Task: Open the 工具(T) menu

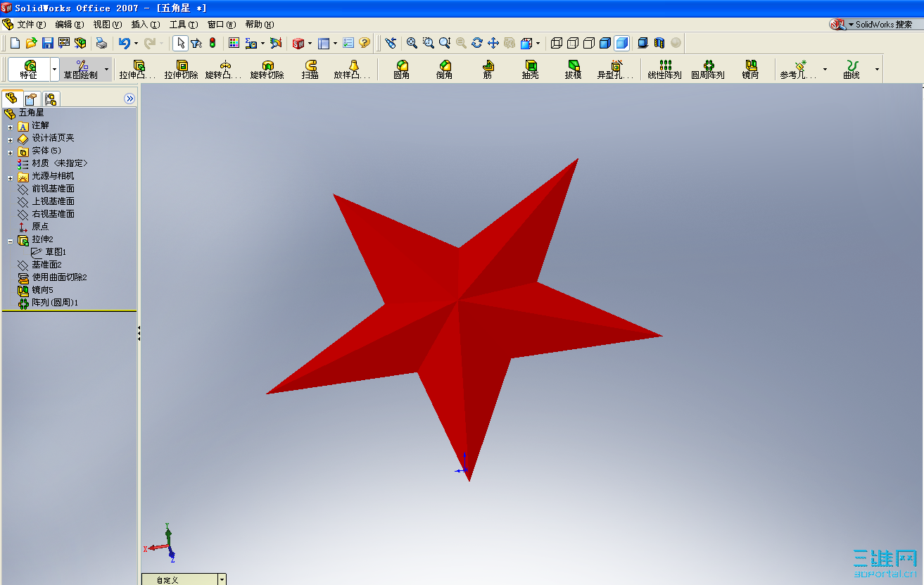Action: coord(184,24)
